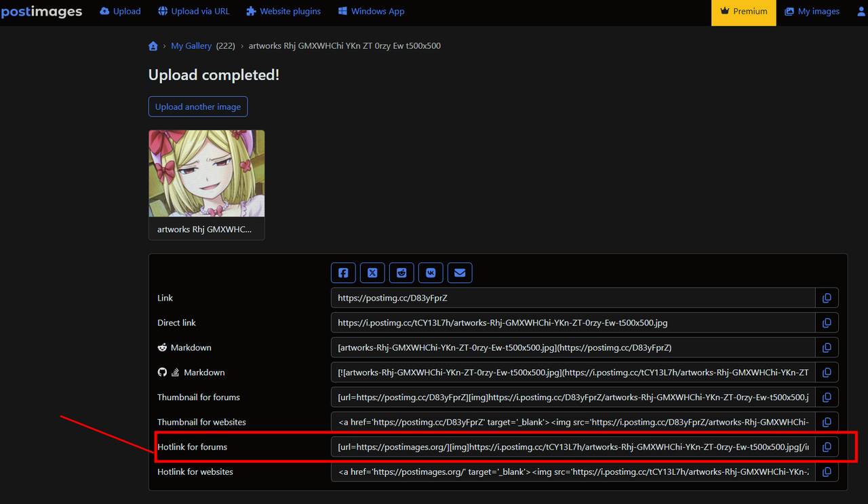Focus the Reddit Markdown text field
This screenshot has height=504, width=868.
(x=573, y=347)
